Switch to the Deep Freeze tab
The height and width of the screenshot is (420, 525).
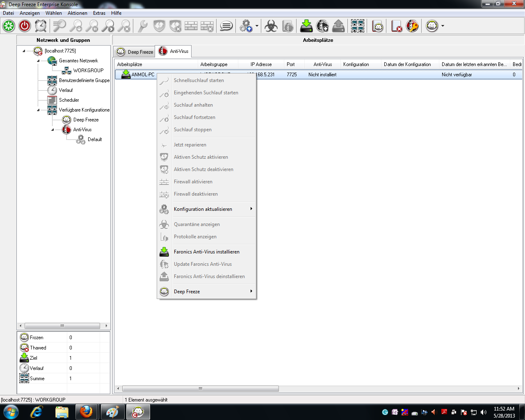coord(135,52)
